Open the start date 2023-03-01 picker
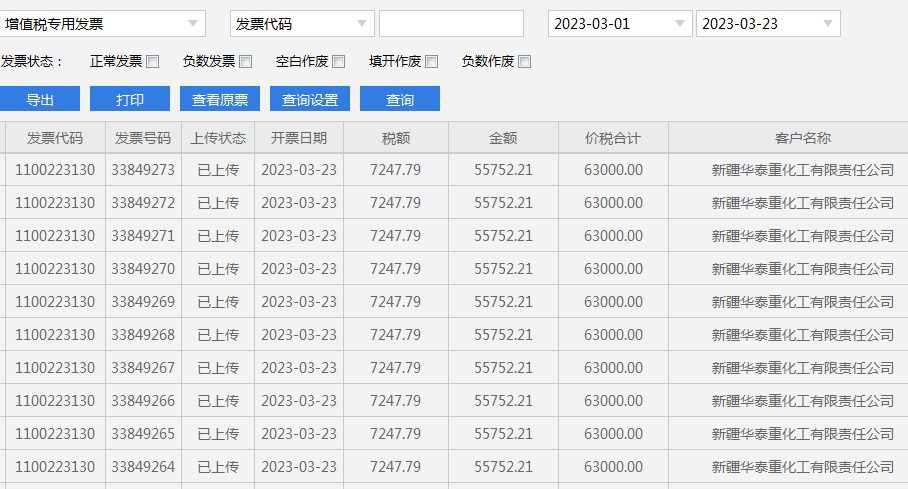 coord(680,24)
